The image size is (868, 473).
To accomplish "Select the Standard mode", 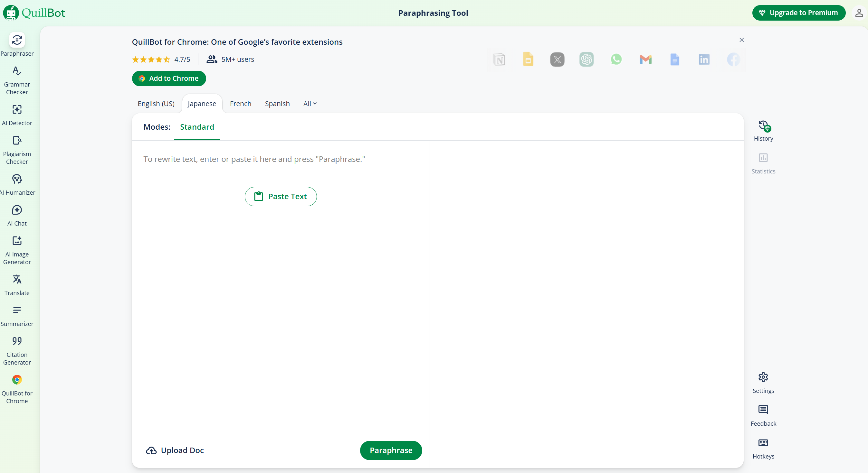I will coord(197,127).
